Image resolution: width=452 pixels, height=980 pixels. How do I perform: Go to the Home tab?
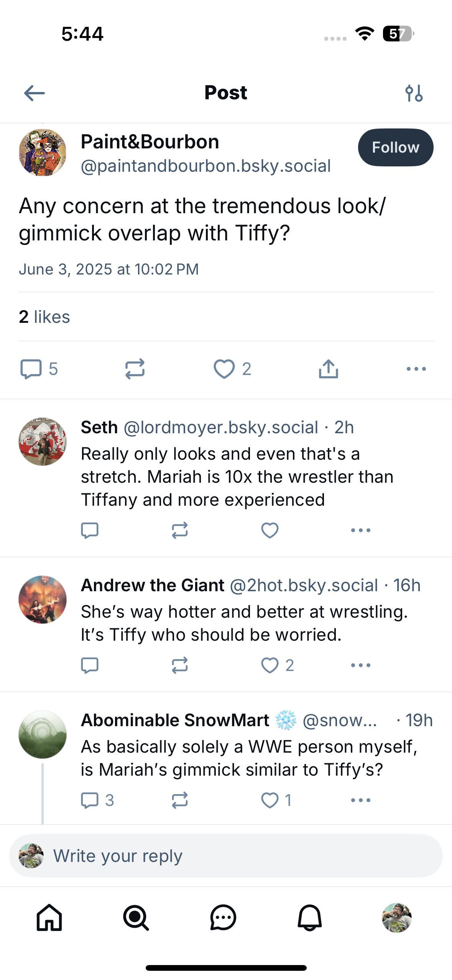[49, 918]
